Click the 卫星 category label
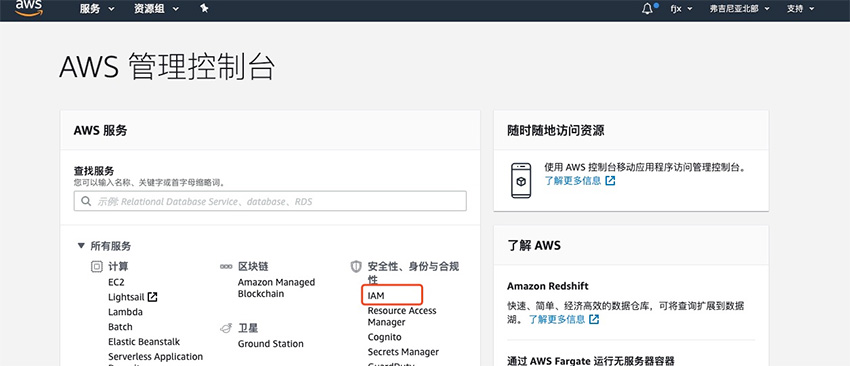Screen dimensions: 850x366 (x=248, y=328)
